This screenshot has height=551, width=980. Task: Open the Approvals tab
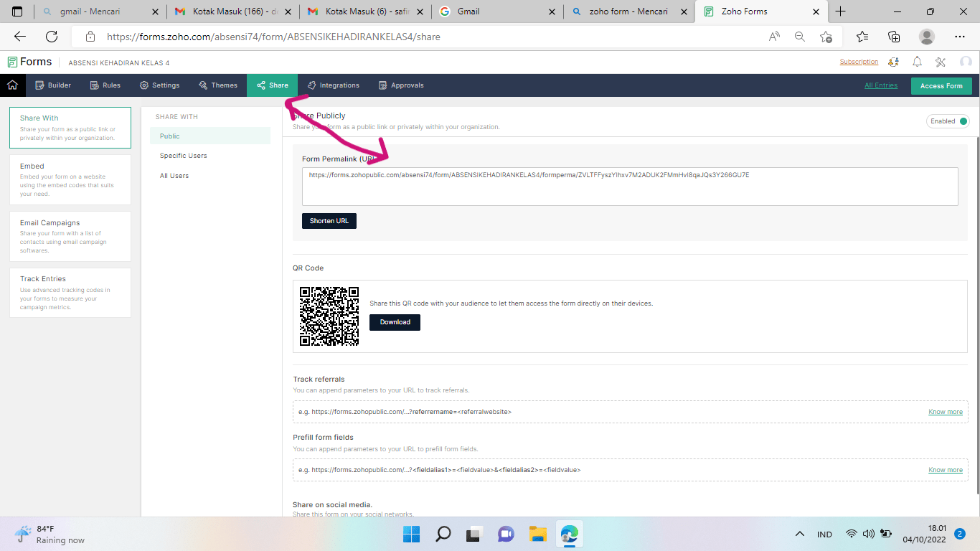[x=401, y=85]
